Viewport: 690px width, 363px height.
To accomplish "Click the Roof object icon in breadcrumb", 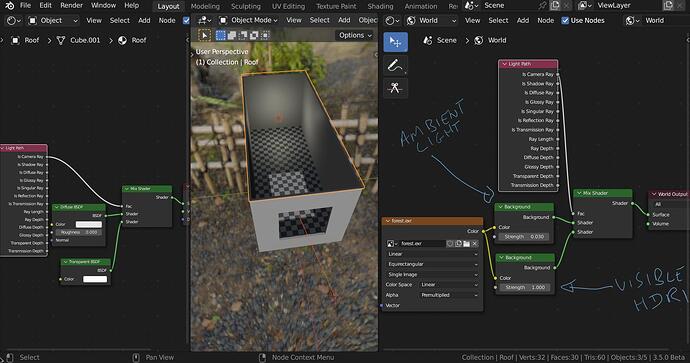I will point(15,40).
